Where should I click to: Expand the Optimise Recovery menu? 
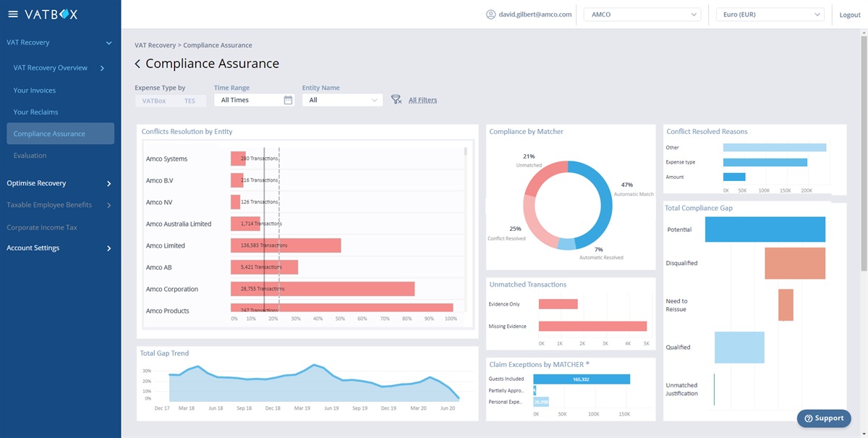pos(109,184)
